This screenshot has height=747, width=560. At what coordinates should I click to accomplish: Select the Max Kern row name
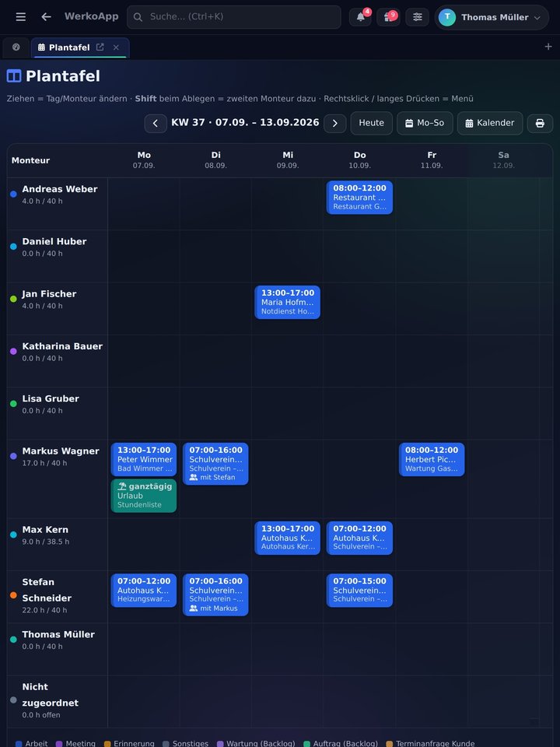[x=45, y=530]
